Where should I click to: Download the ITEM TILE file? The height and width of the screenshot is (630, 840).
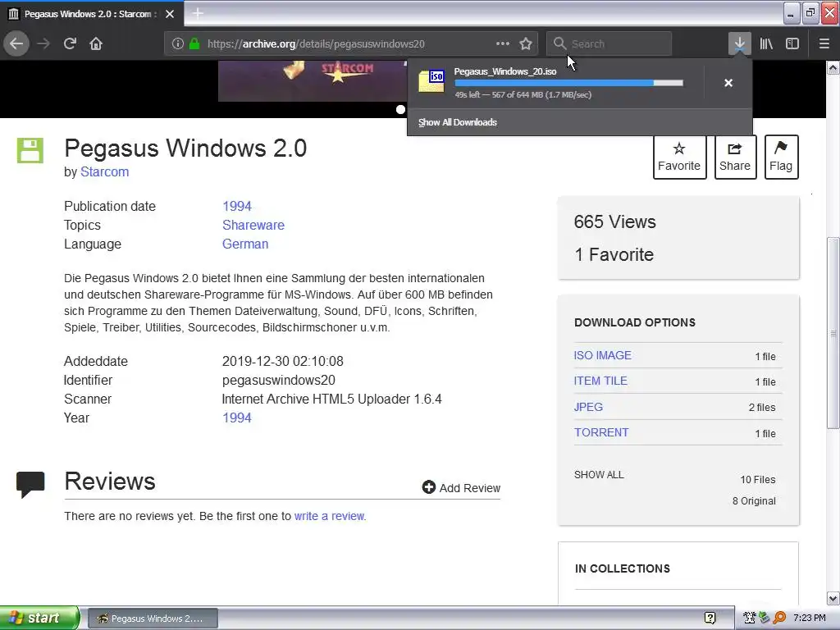tap(600, 381)
